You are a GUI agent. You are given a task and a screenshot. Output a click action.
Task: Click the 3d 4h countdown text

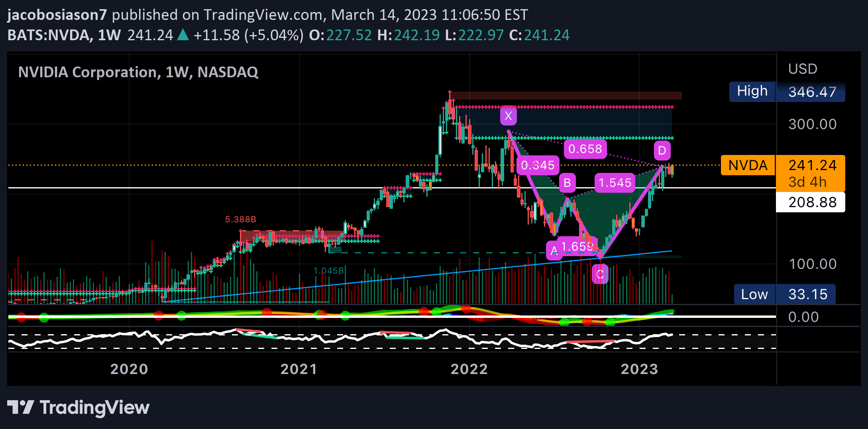point(807,182)
